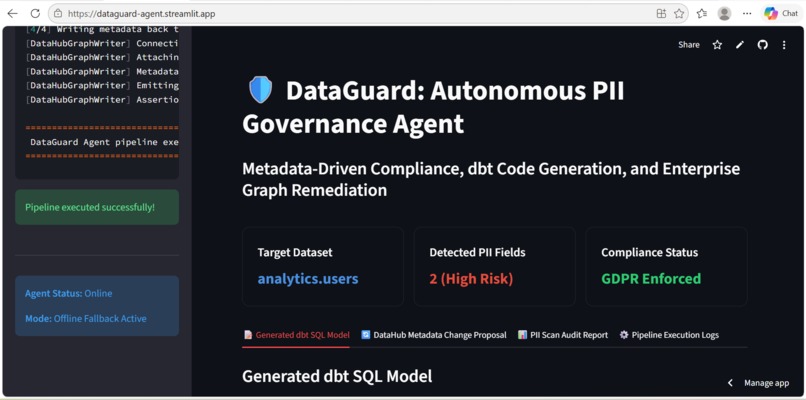Click the DataGuard Agent pipeline log line

pos(104,142)
